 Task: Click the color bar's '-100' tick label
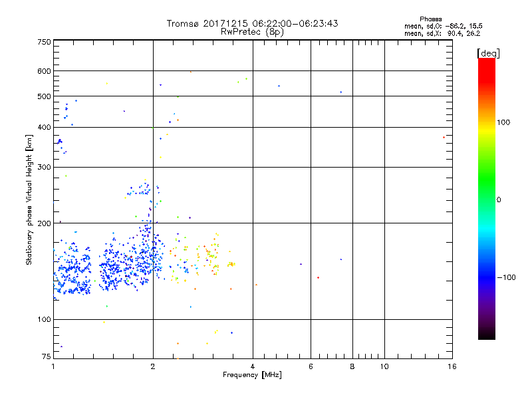point(506,277)
